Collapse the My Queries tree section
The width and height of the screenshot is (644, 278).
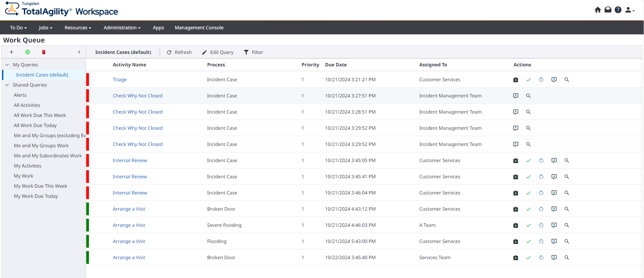point(7,65)
